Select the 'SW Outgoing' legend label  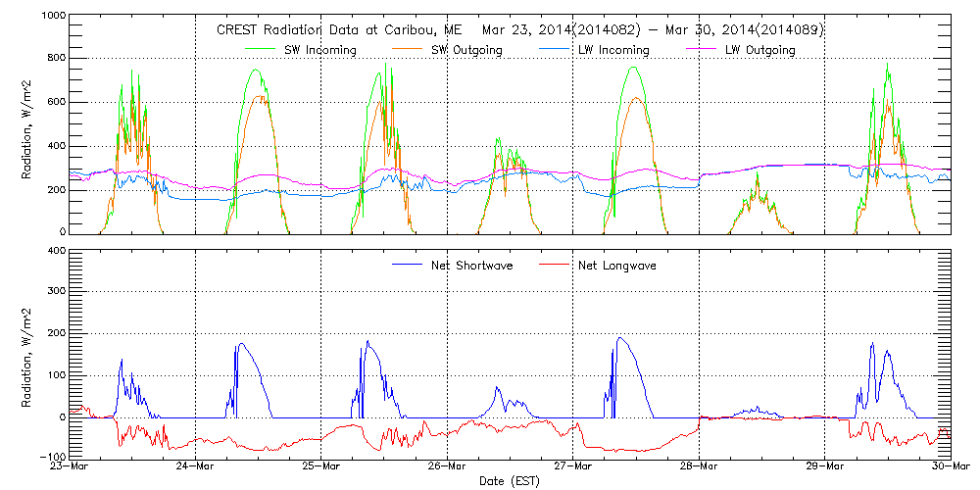[466, 51]
